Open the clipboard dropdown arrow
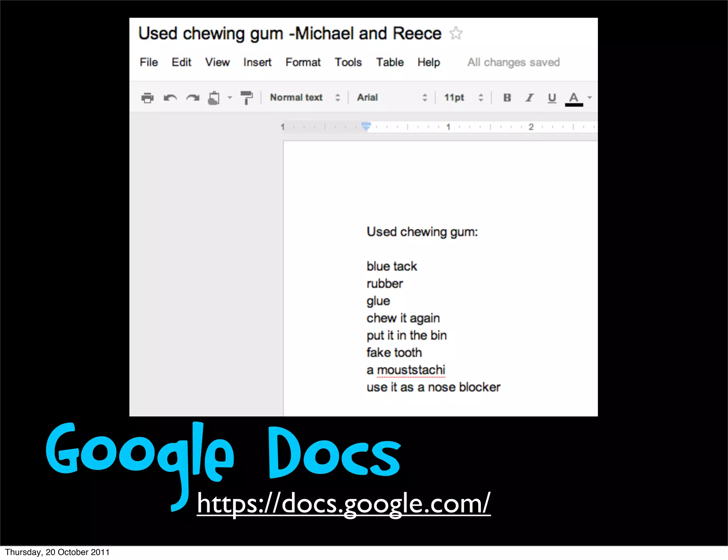The height and width of the screenshot is (560, 728). click(x=230, y=98)
